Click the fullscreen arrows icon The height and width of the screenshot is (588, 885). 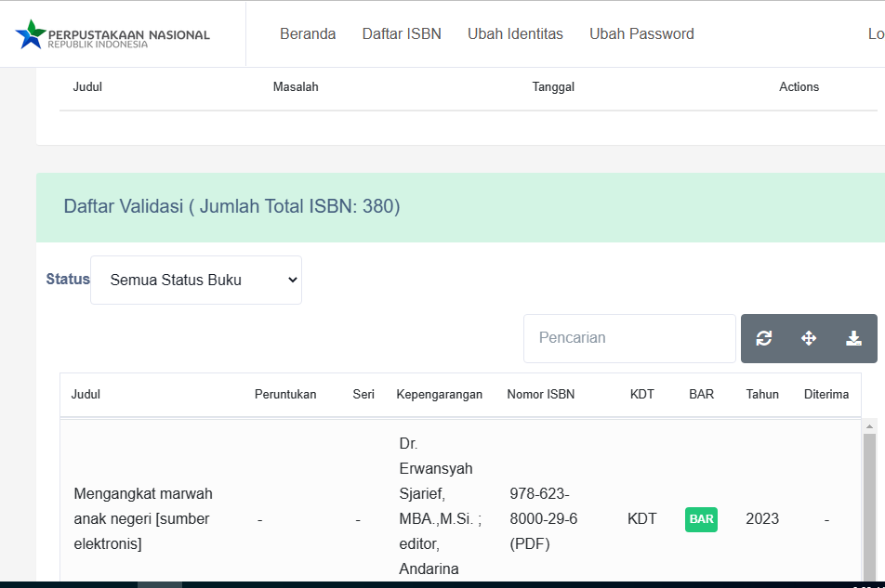point(809,338)
